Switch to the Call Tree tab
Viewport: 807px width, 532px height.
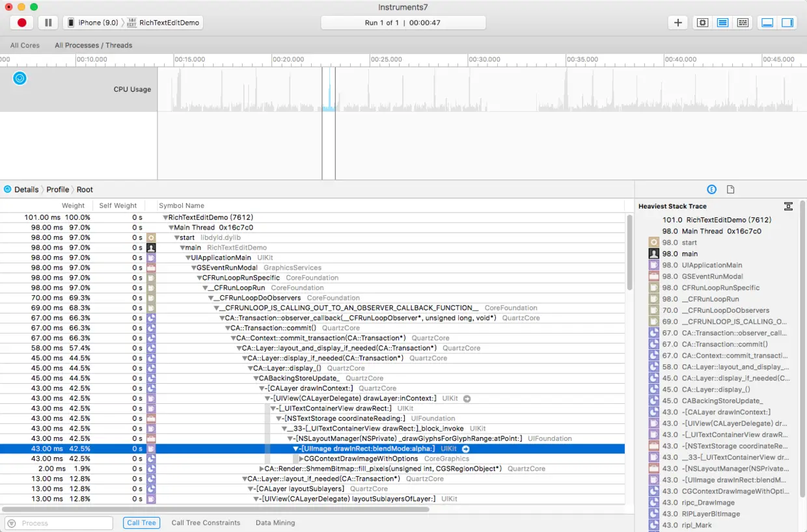141,523
